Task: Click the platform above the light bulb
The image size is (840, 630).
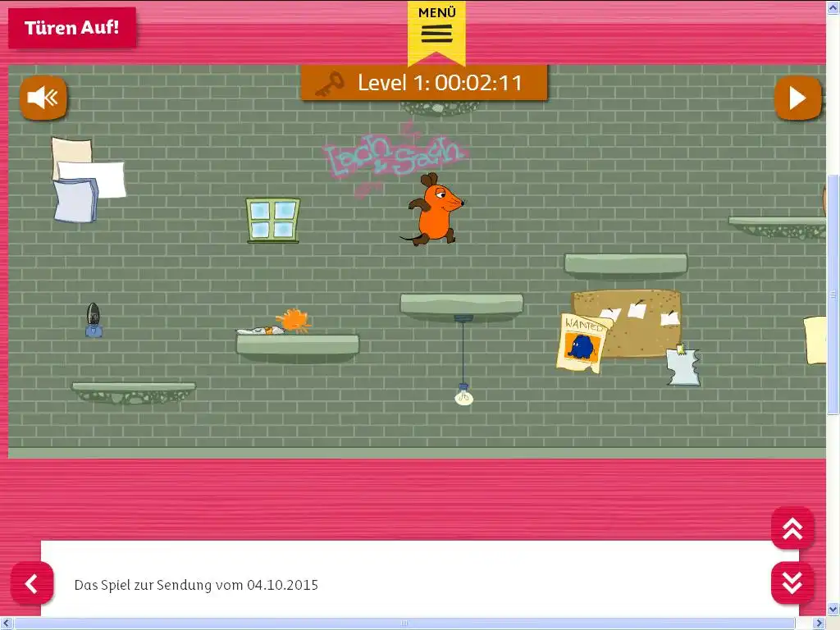Action: tap(461, 307)
